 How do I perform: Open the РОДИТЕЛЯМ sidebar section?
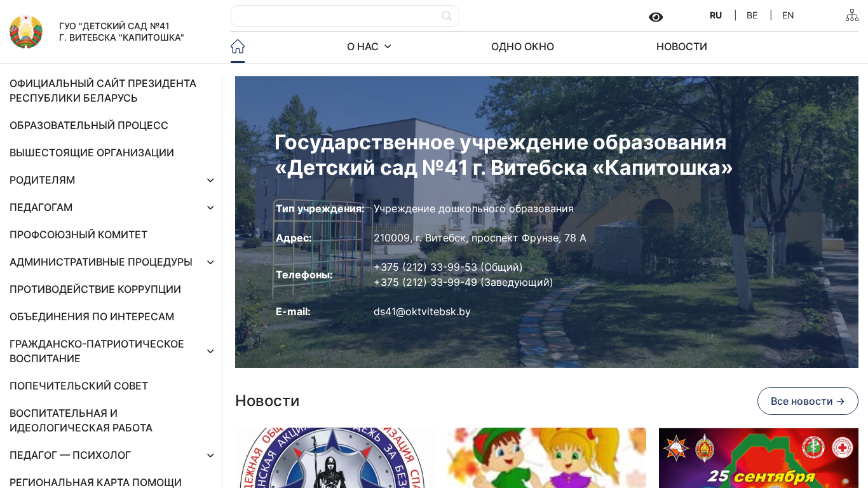(x=43, y=180)
